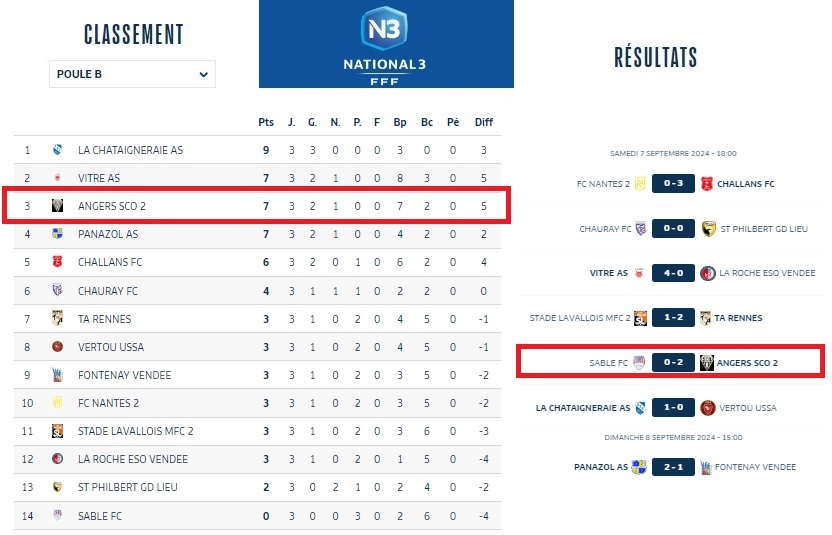The image size is (832, 535).
Task: Click Sable FC crest in standings
Action: coord(58,516)
